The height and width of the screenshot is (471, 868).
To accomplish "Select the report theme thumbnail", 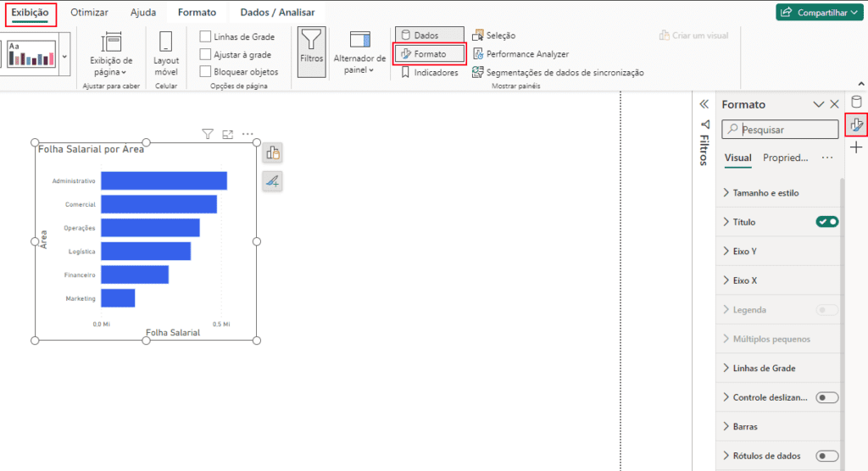I will [31, 53].
